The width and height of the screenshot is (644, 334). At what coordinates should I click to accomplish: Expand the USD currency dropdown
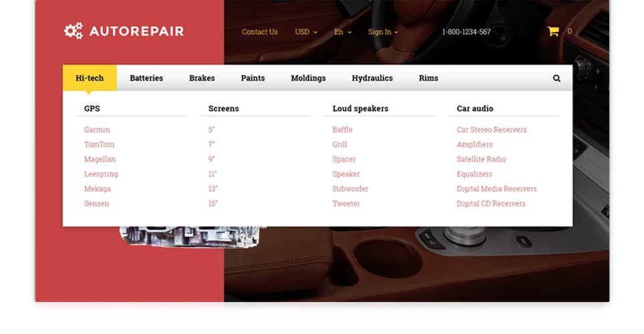(x=306, y=31)
